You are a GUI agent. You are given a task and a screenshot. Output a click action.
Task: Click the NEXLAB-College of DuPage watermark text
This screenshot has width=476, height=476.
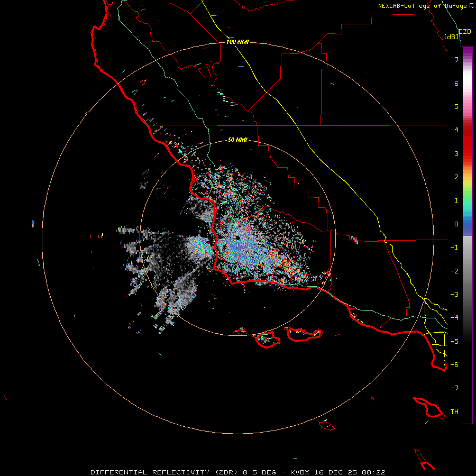click(422, 6)
